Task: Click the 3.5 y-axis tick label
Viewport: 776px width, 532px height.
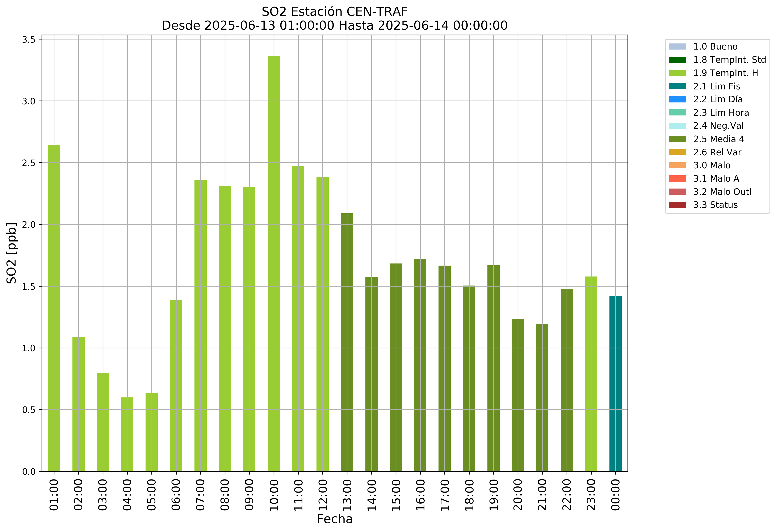Action: tap(29, 40)
